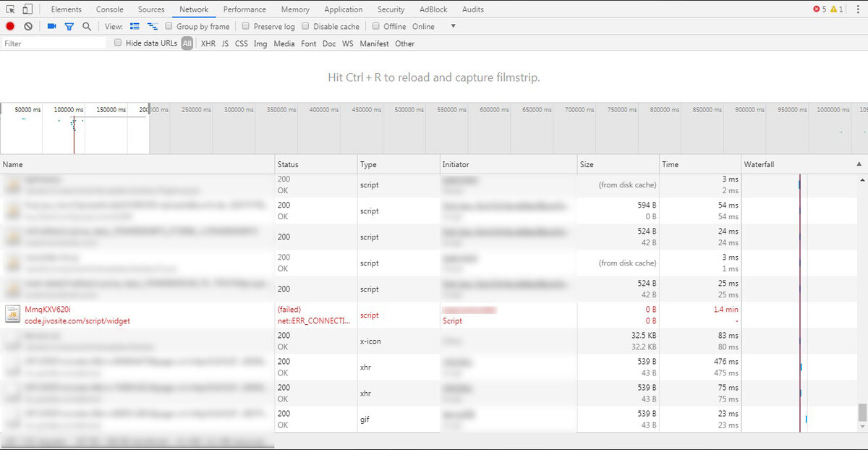Open the network search magnifier

point(87,26)
